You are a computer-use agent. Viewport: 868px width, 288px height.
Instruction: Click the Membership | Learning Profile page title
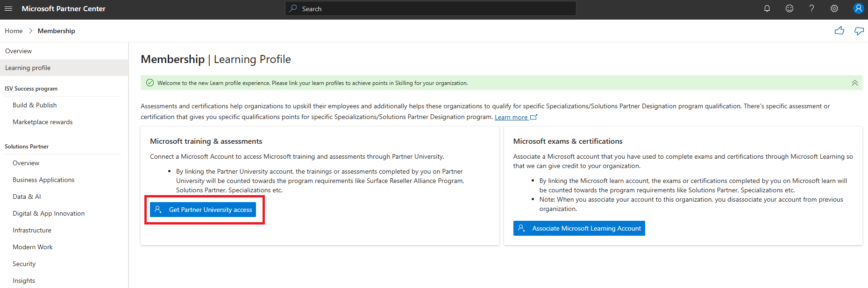pos(216,59)
